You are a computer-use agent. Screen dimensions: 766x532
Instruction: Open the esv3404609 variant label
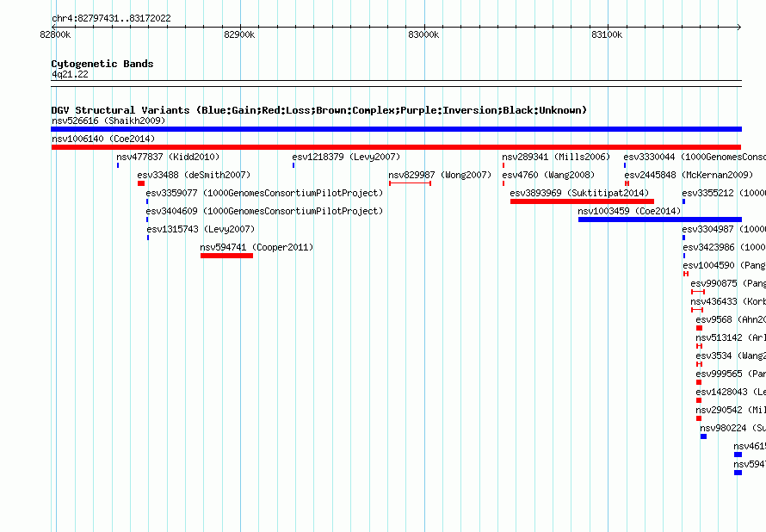tap(264, 211)
